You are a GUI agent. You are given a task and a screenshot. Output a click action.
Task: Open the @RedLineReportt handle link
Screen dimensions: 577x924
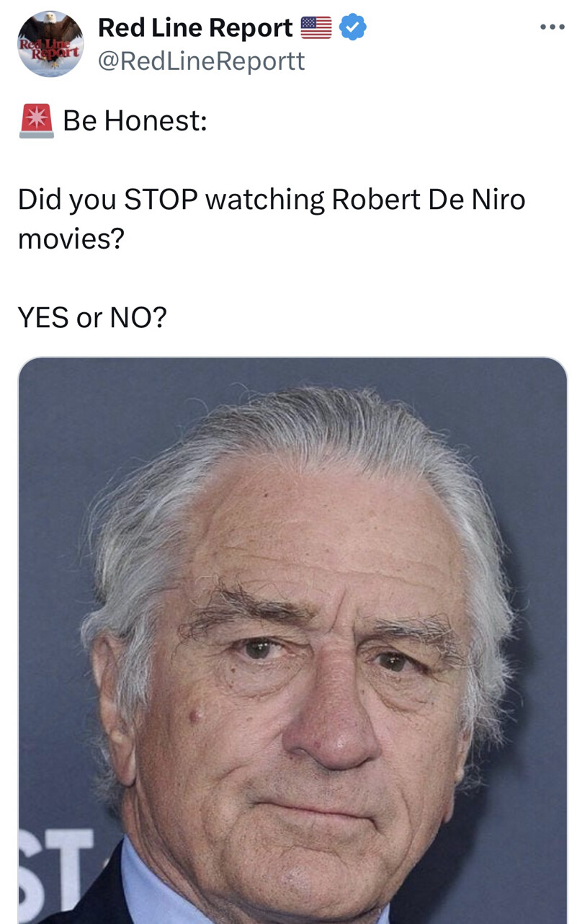pyautogui.click(x=201, y=61)
